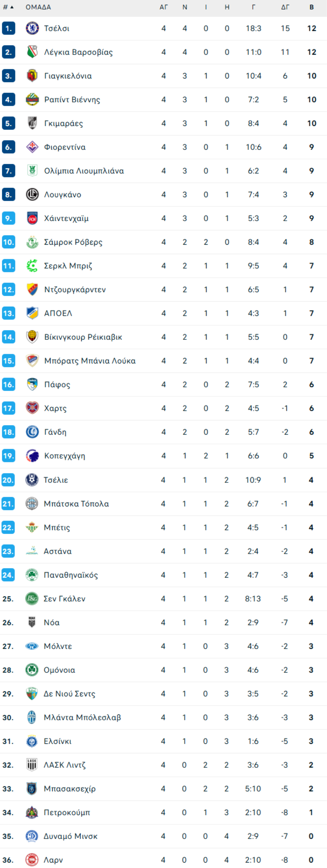Click the APOEL shield crest icon
Screen dimensions: 327x868
coord(32,313)
